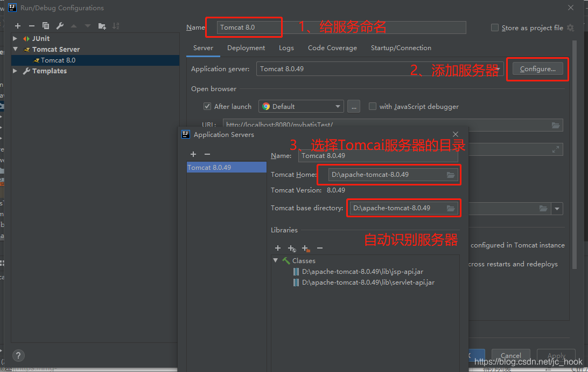
Task: Select servlet-api.jar library entry
Action: click(x=368, y=283)
